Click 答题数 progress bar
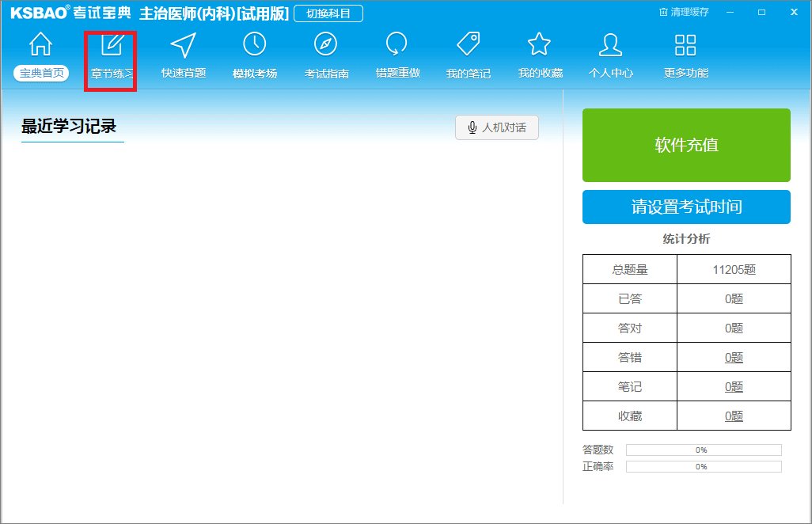Viewport: 812px width, 524px height. click(703, 450)
